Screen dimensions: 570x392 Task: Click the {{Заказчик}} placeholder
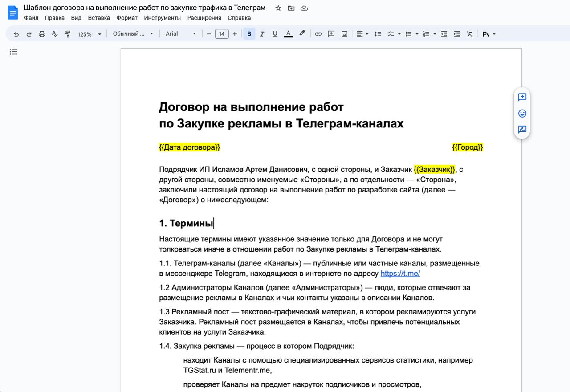coord(435,170)
